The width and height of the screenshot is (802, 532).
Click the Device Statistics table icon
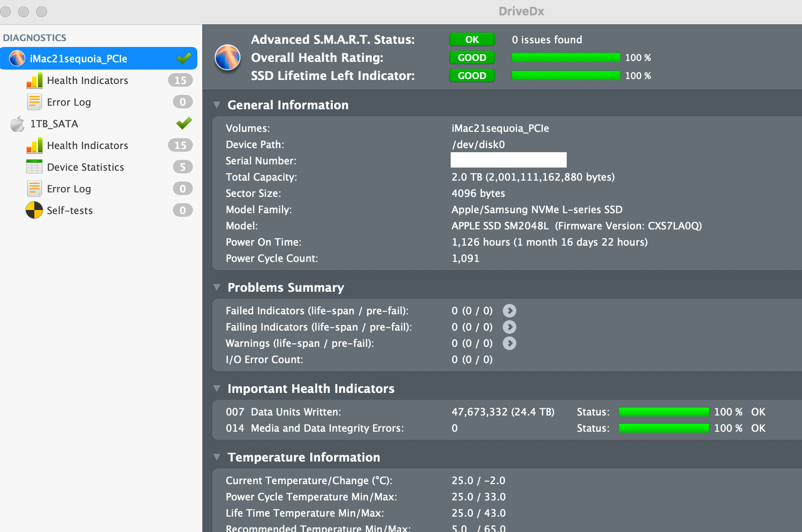point(34,167)
